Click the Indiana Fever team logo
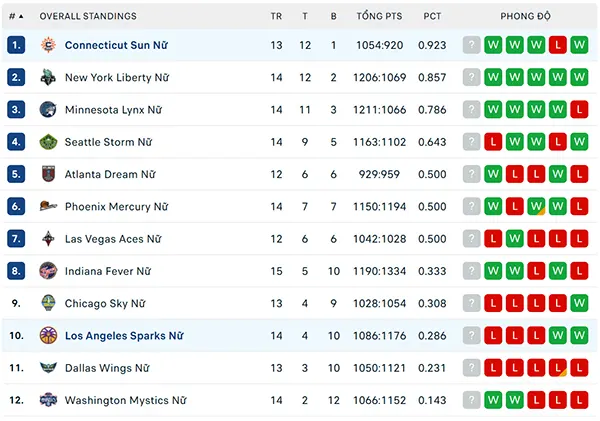 coord(48,271)
